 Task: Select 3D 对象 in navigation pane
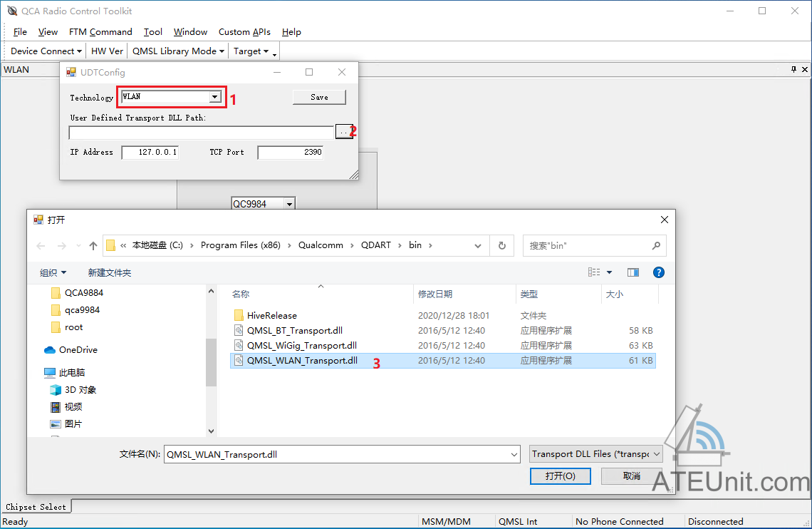(73, 390)
